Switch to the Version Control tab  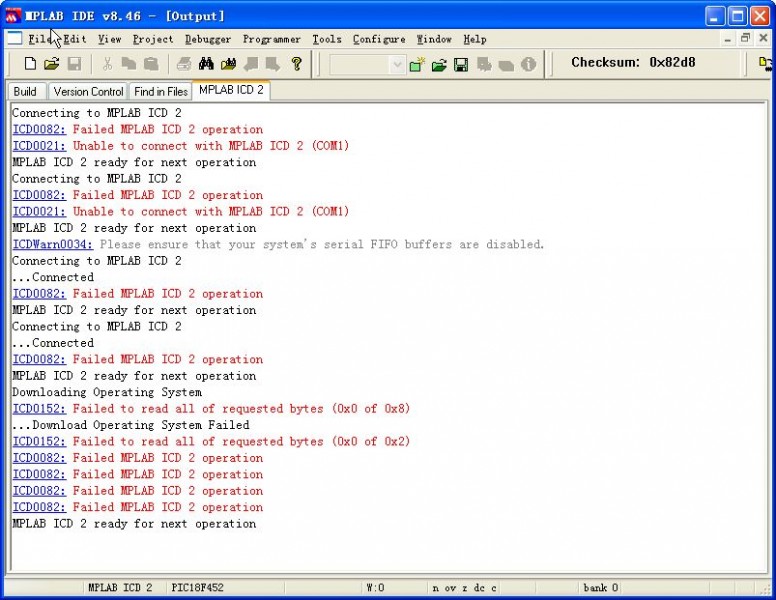tap(88, 91)
